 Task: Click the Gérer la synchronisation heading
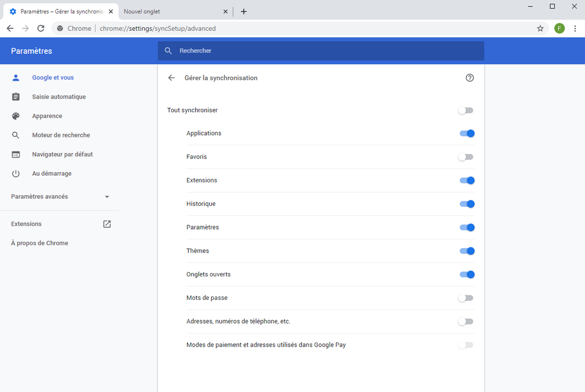[x=221, y=78]
